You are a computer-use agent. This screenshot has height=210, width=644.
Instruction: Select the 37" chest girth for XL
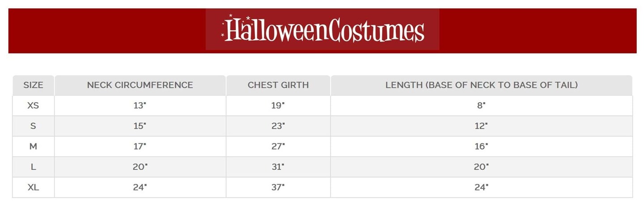coord(278,188)
